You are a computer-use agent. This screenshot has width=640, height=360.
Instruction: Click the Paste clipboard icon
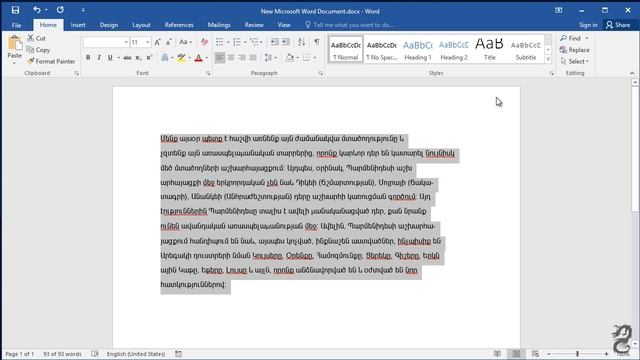pos(15,43)
